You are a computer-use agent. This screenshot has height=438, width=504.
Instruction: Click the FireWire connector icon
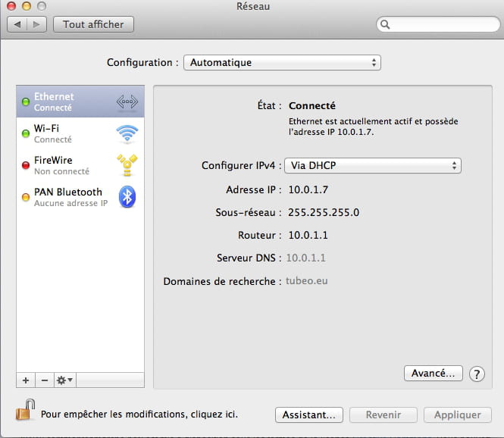tap(127, 165)
